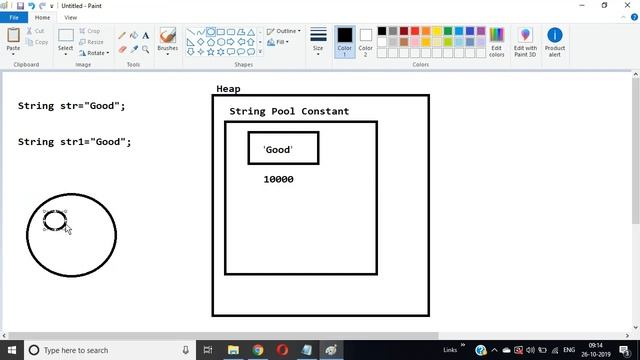Pick the red color swatch
640x360 pixels.
point(415,31)
